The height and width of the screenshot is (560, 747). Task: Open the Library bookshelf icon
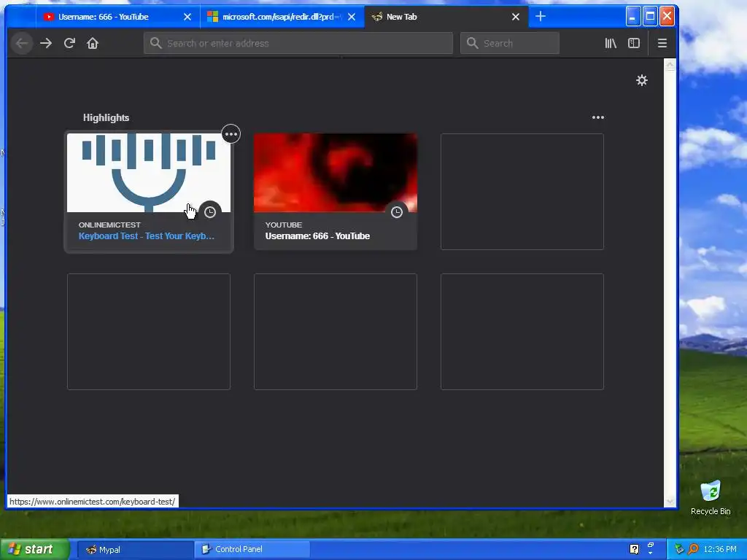(611, 43)
